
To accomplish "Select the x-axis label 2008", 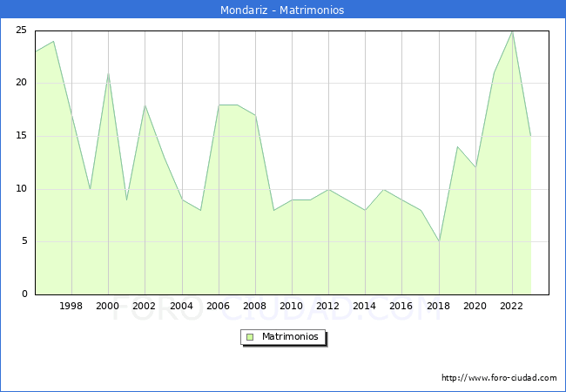I will (255, 306).
